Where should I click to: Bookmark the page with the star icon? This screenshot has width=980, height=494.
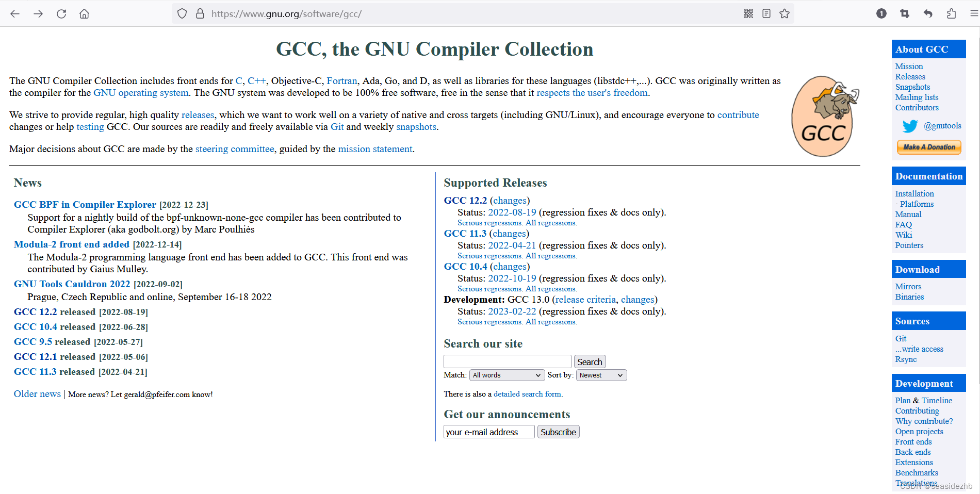[785, 13]
